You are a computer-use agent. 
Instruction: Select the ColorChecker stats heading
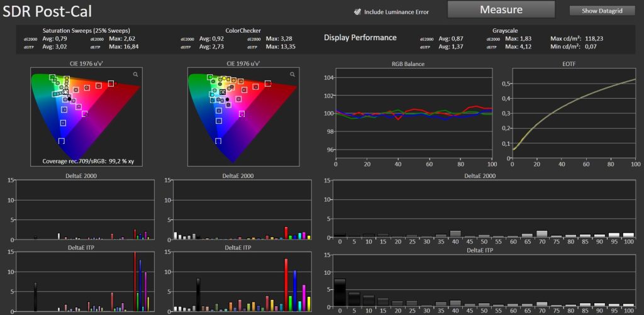pos(243,31)
